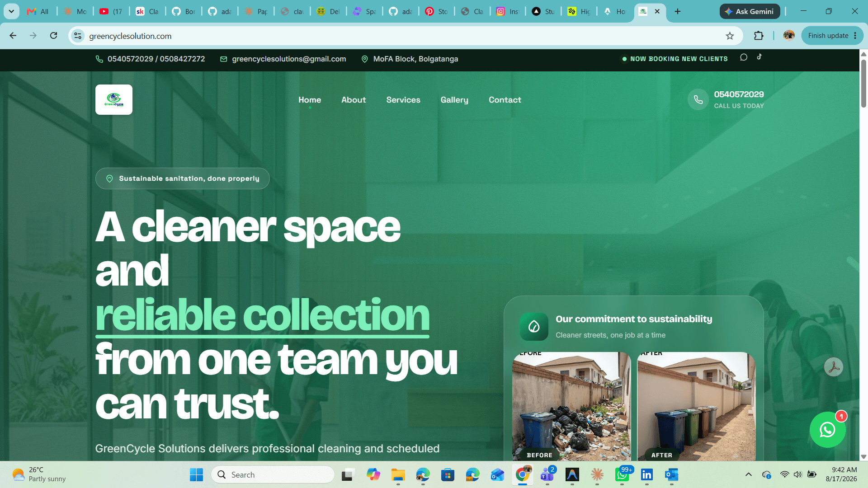Viewport: 868px width, 488px height.
Task: View site information icon in address bar
Action: [x=78, y=36]
